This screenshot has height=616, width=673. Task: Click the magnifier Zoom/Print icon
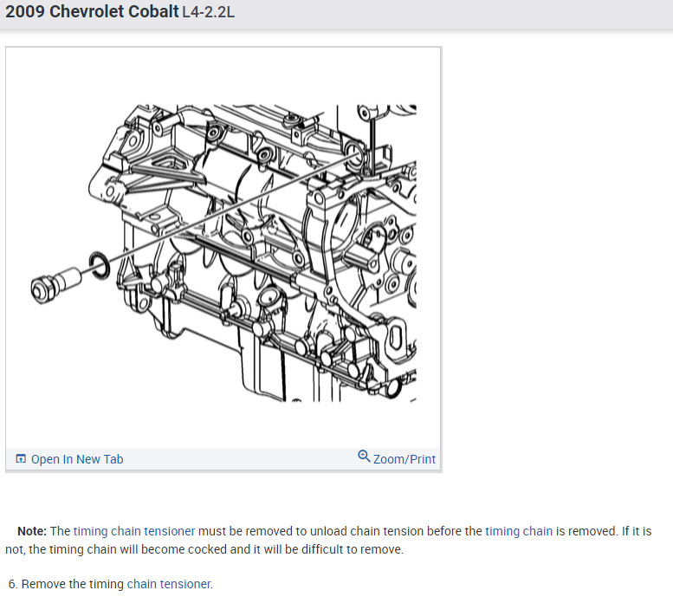[x=364, y=456]
